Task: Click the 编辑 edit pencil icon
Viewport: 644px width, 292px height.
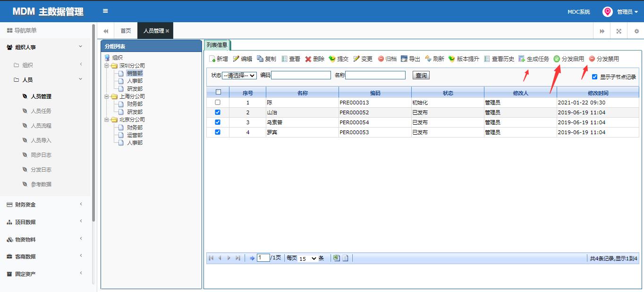Action: [236, 59]
